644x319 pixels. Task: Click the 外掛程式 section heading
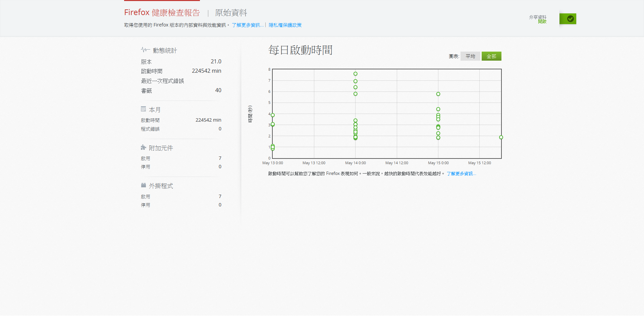161,186
